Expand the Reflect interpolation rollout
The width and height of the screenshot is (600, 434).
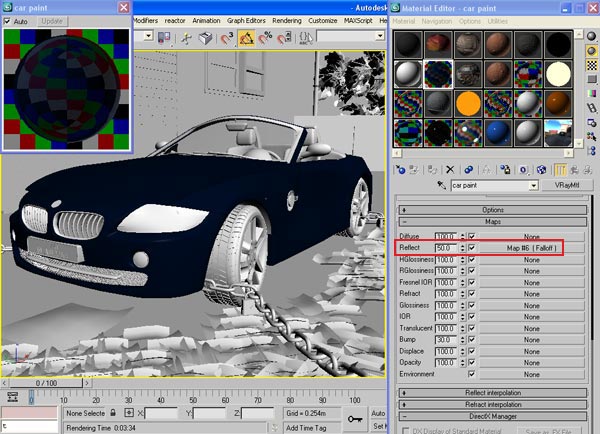tap(493, 390)
